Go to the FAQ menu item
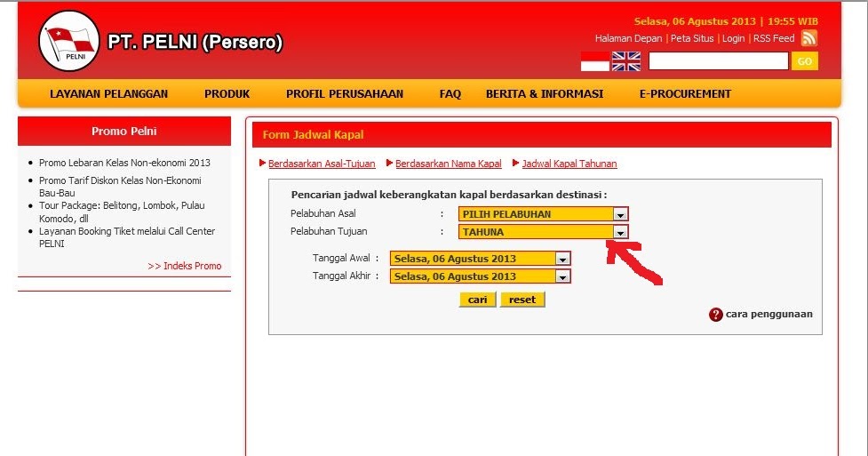 click(450, 94)
